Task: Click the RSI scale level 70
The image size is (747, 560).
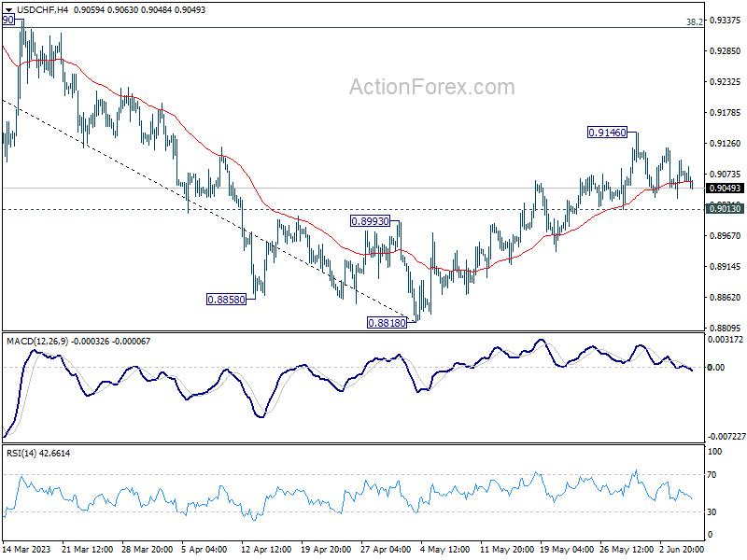Action: point(712,475)
